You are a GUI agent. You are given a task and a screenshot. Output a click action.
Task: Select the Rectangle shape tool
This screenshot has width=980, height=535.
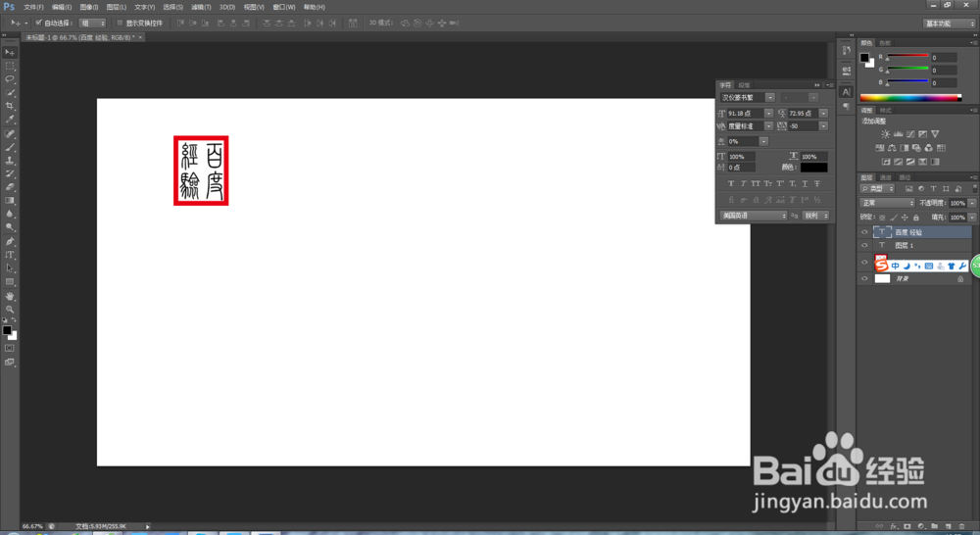pyautogui.click(x=10, y=282)
